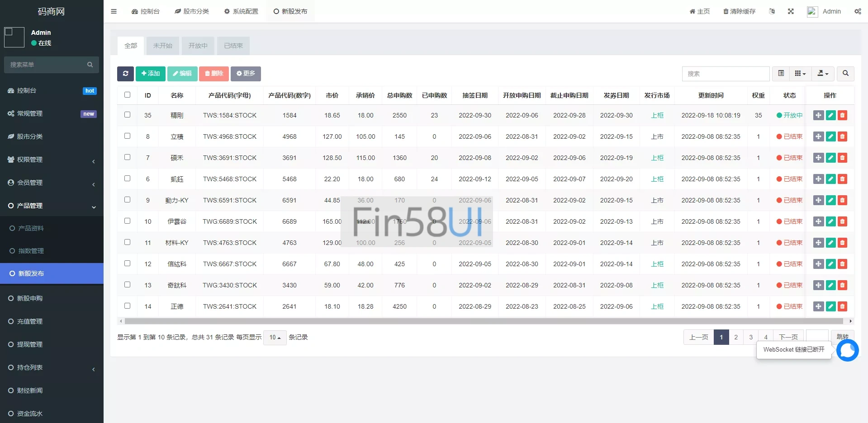Click the green 添加 button
The width and height of the screenshot is (868, 423).
(150, 74)
